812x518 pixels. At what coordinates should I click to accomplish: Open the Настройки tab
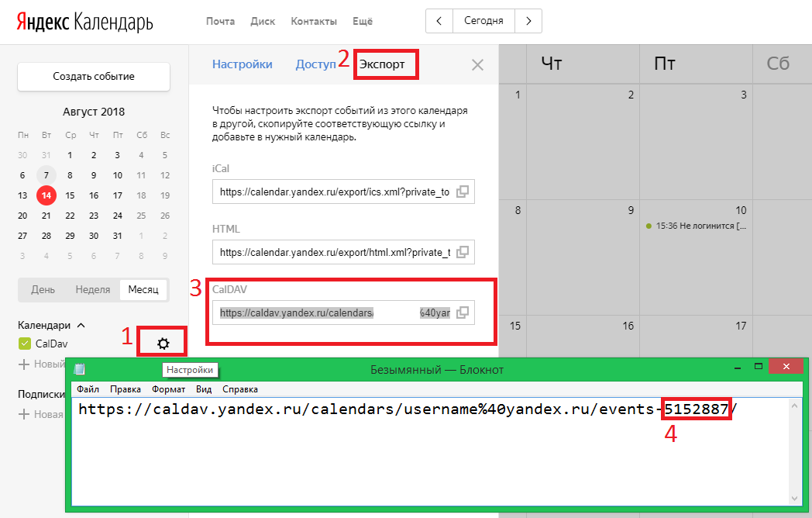click(243, 64)
